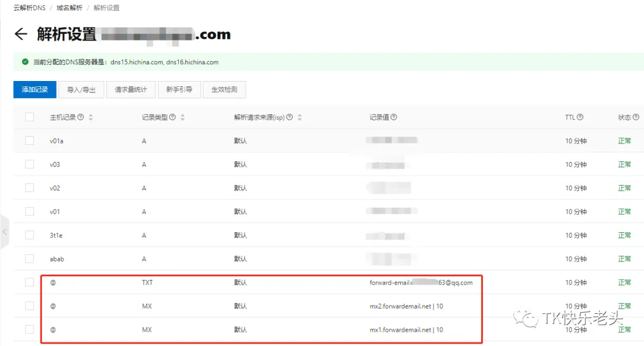Go back using the left arrow icon

click(x=20, y=34)
